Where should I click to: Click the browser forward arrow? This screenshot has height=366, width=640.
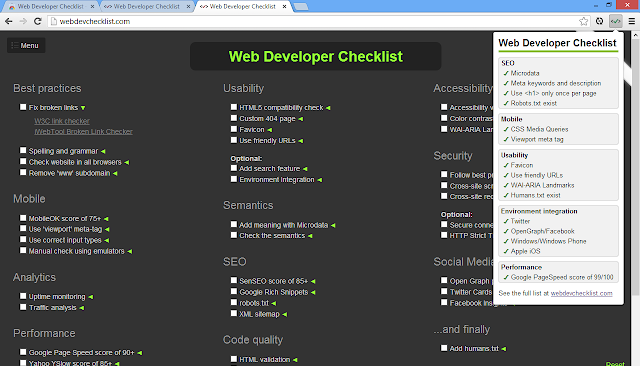click(23, 21)
